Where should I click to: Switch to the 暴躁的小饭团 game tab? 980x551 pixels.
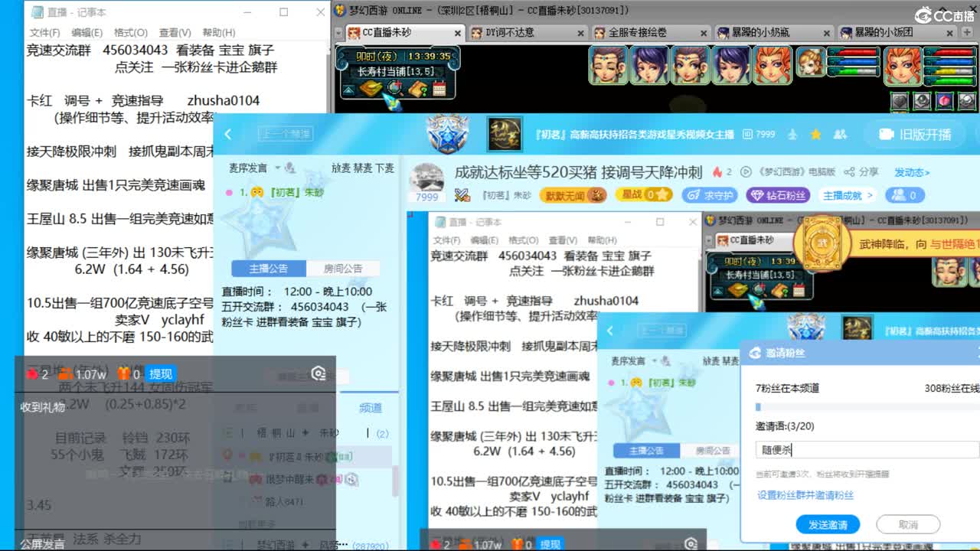point(897,33)
